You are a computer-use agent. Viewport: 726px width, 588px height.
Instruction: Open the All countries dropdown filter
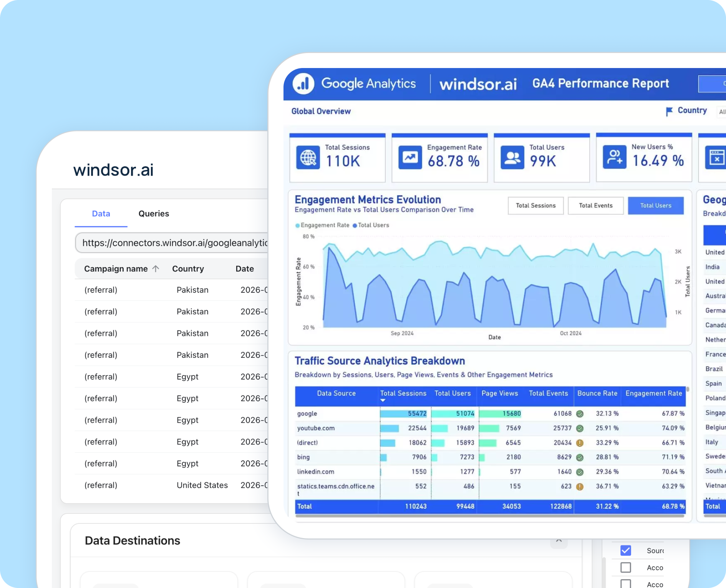click(721, 112)
